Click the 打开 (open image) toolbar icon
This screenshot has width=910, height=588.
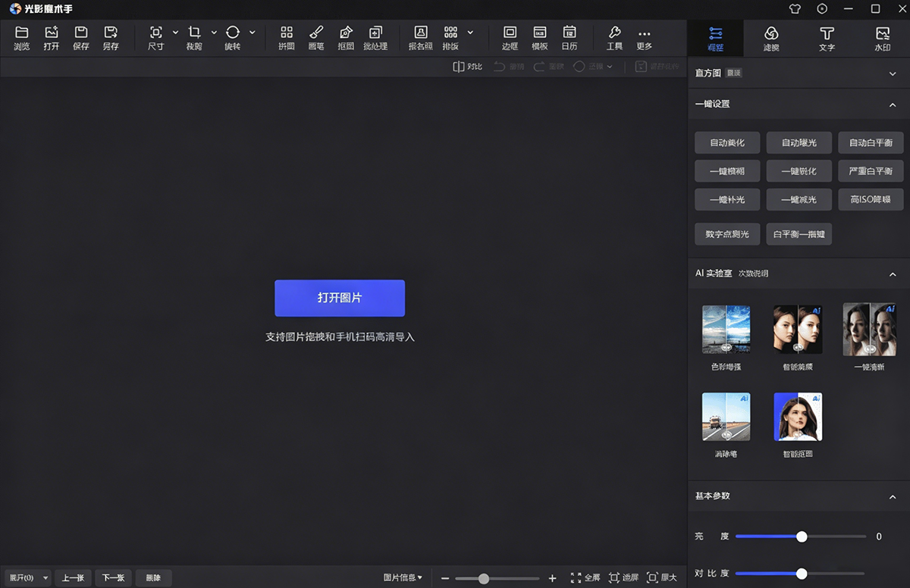pyautogui.click(x=51, y=38)
